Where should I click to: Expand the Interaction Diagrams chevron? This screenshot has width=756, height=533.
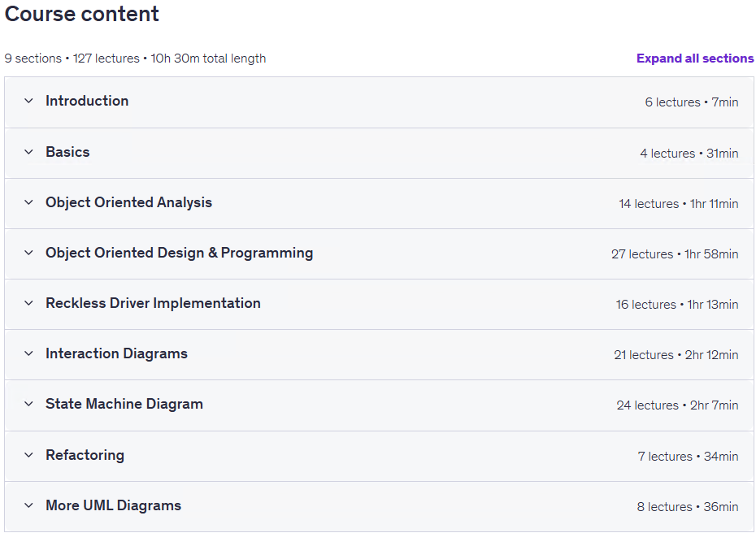point(29,353)
